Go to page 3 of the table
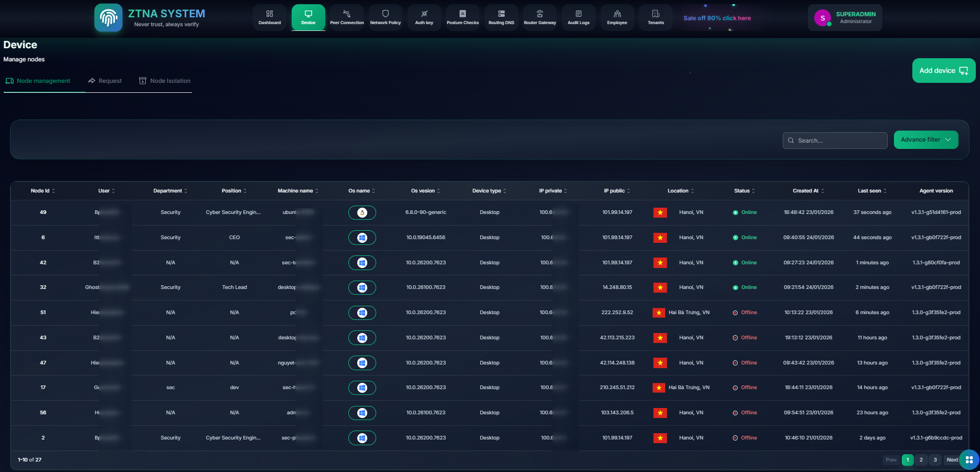 point(935,460)
